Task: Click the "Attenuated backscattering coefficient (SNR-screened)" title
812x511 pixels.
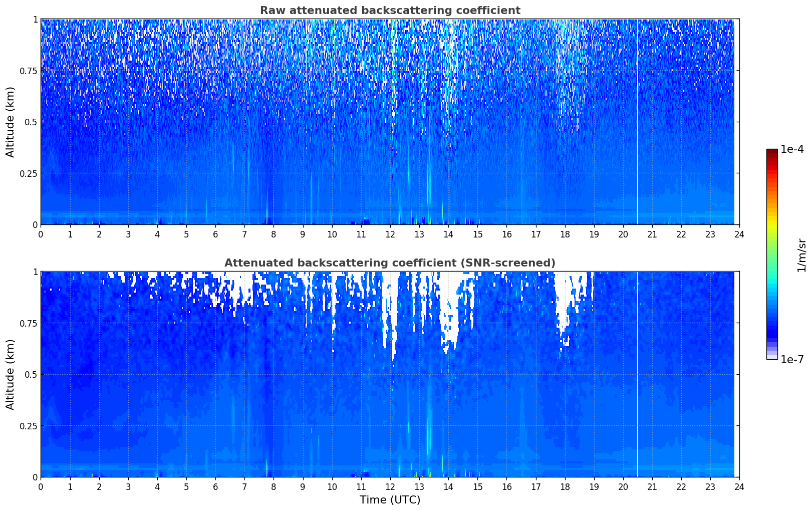Action: 390,263
